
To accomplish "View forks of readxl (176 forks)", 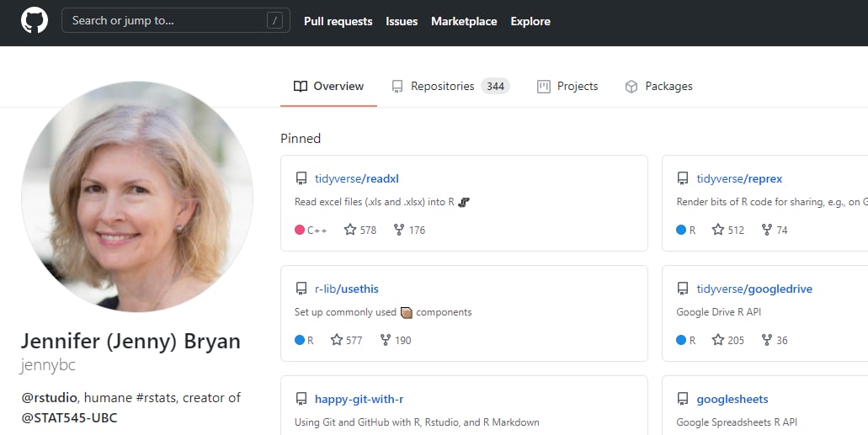I will pyautogui.click(x=409, y=230).
